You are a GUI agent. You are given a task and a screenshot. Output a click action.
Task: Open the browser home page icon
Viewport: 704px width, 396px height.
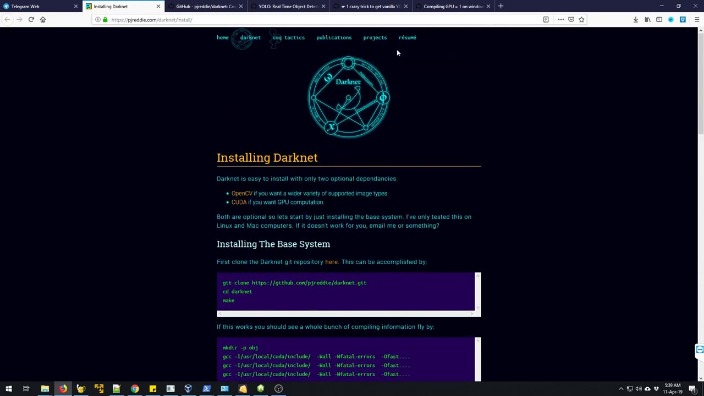coord(43,20)
